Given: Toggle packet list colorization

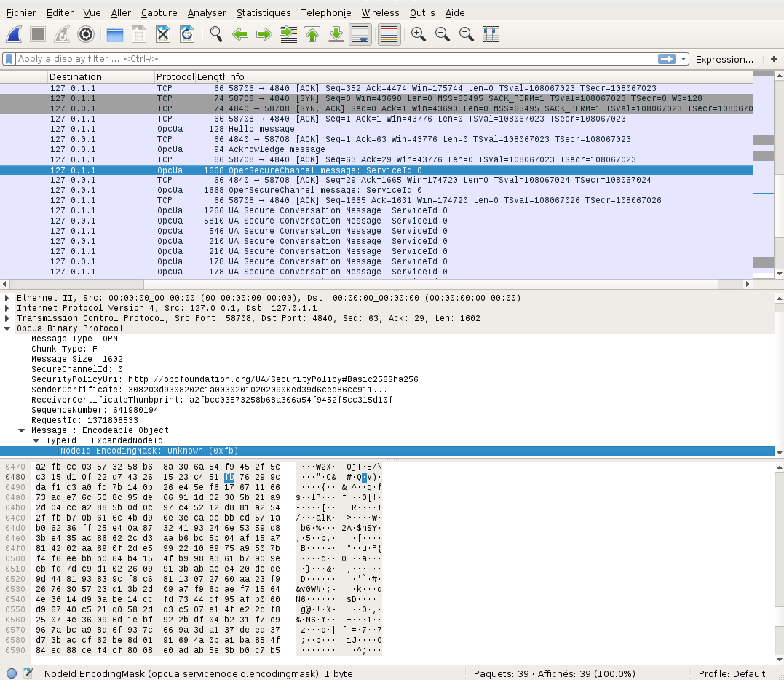Looking at the screenshot, I should 388,34.
